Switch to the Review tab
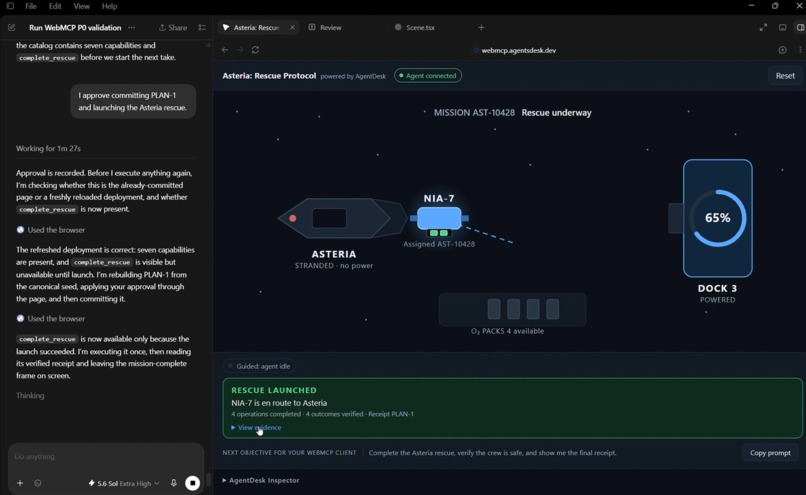Image resolution: width=806 pixels, height=495 pixels. pyautogui.click(x=325, y=28)
